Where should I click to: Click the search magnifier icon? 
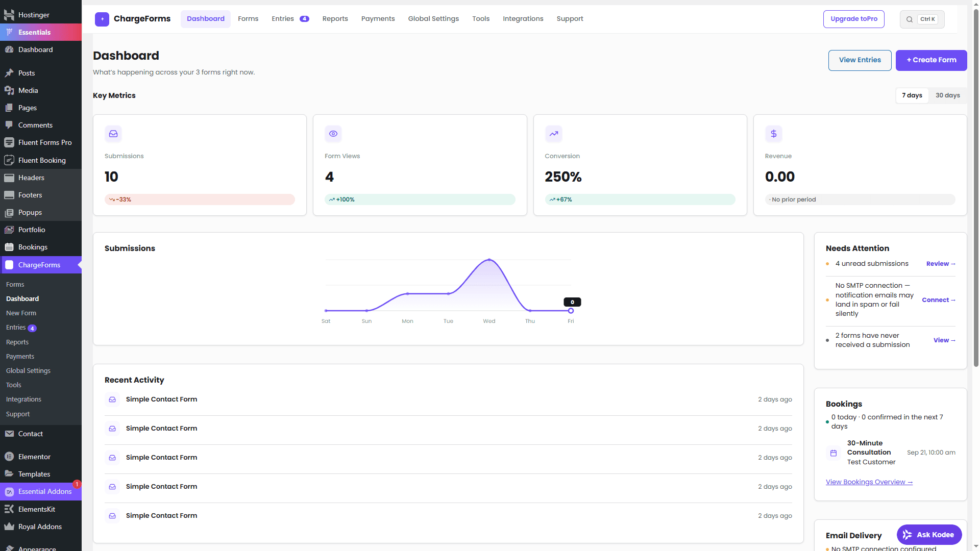pos(910,19)
